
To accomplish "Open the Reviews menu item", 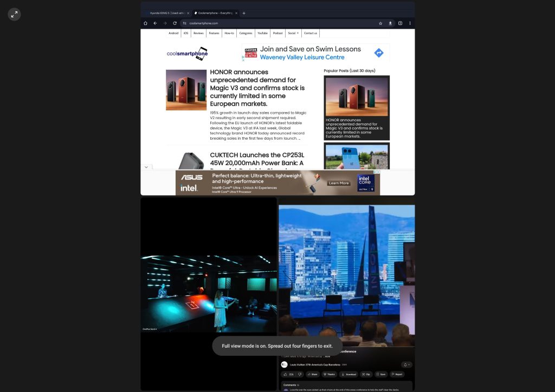I will (198, 33).
